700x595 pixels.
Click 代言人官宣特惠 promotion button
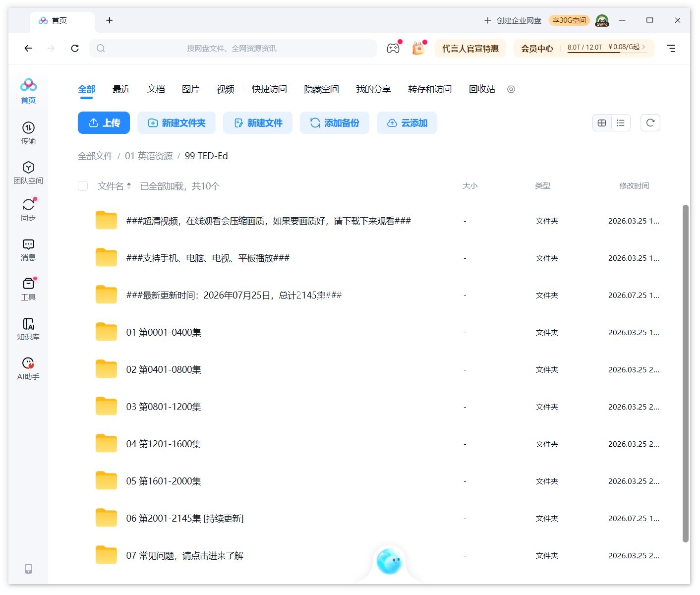470,49
